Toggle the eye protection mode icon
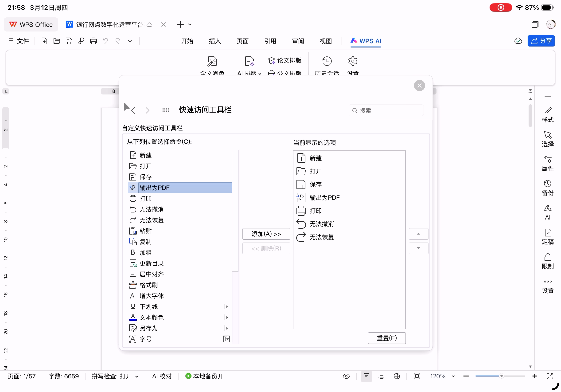 click(346, 376)
